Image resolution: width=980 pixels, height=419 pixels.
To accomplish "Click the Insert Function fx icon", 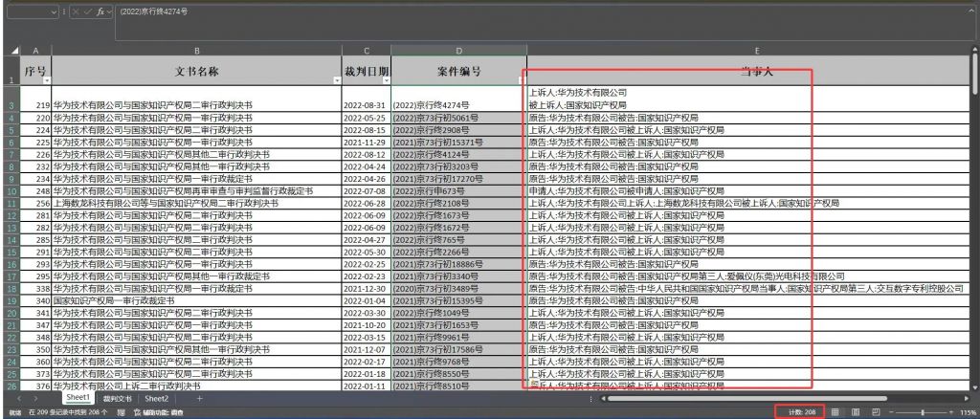I will click(x=100, y=11).
